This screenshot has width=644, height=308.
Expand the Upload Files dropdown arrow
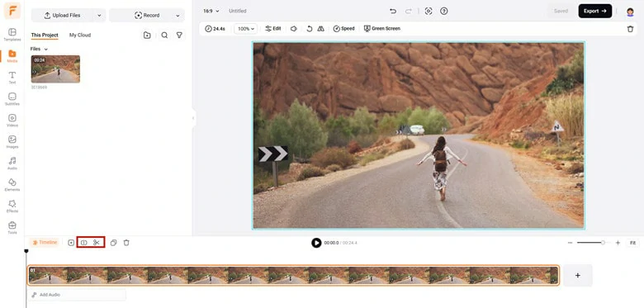tap(98, 15)
